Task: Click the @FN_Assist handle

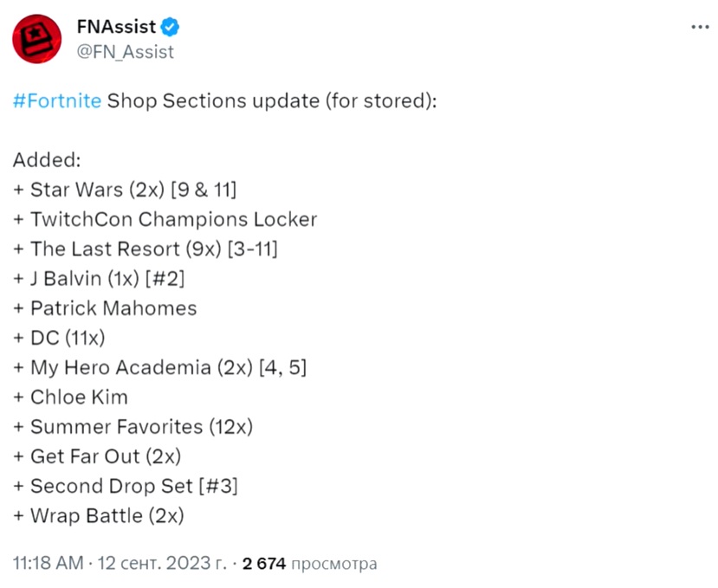Action: coord(126,52)
